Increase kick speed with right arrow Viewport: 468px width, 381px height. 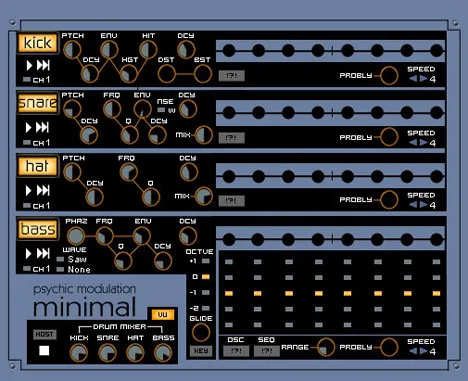click(423, 79)
